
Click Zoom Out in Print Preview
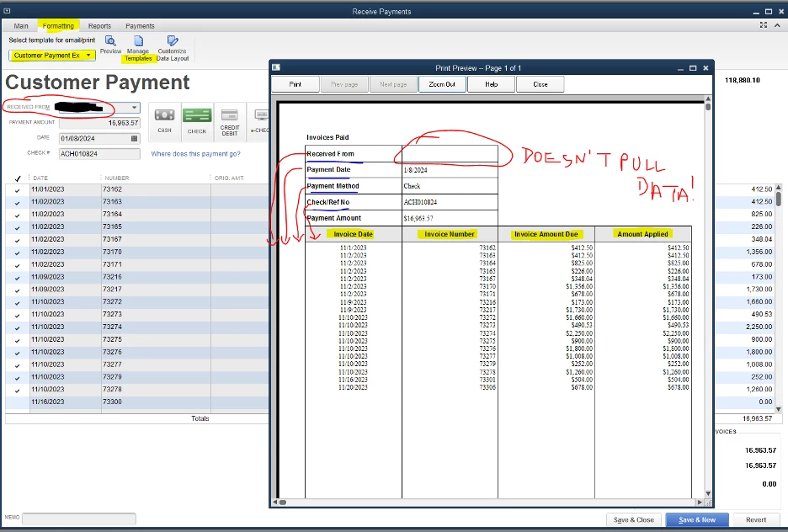click(442, 84)
